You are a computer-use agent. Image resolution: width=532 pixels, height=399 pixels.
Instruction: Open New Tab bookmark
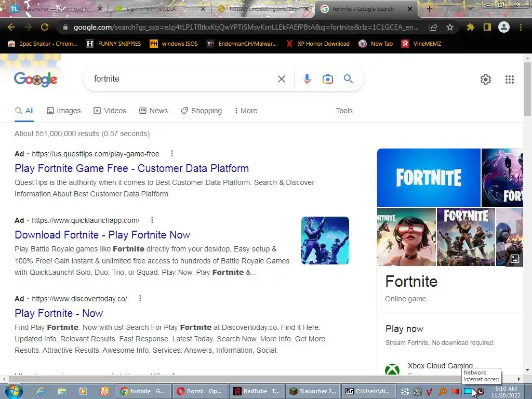click(376, 44)
